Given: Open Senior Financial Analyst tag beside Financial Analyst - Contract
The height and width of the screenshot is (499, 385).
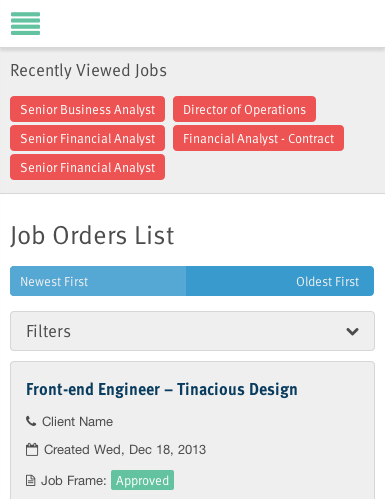Looking at the screenshot, I should (88, 138).
